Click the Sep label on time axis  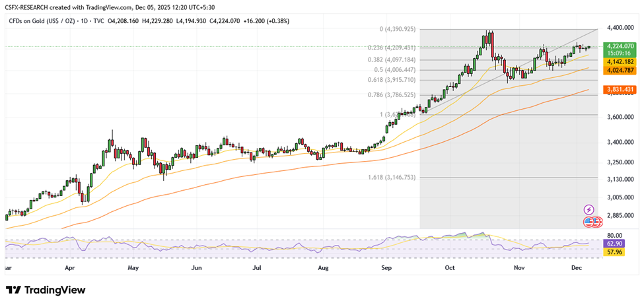tap(386, 269)
